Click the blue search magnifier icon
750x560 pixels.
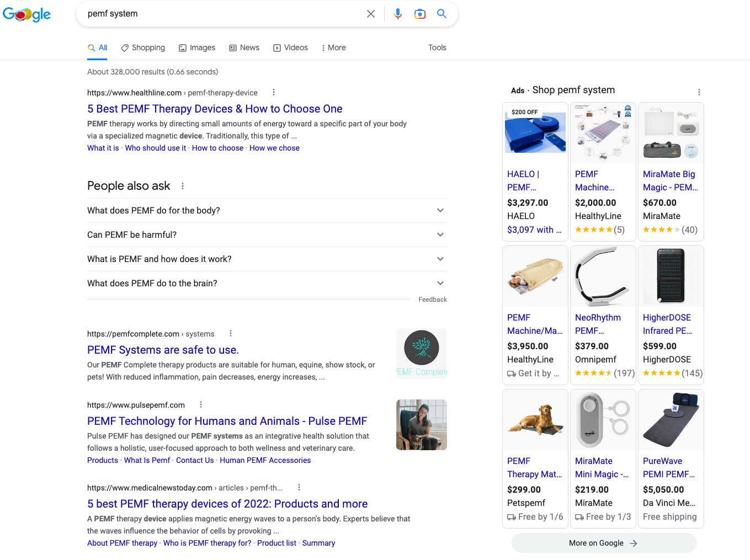(442, 14)
